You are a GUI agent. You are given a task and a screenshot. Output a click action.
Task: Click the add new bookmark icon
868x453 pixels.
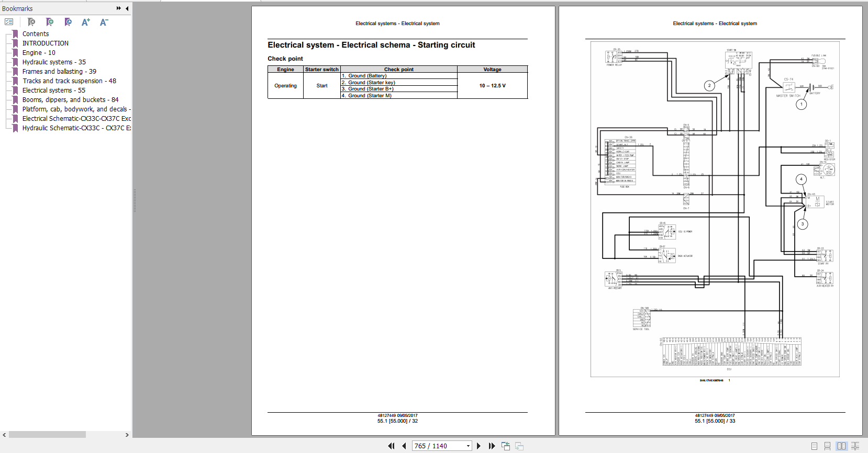click(x=50, y=22)
